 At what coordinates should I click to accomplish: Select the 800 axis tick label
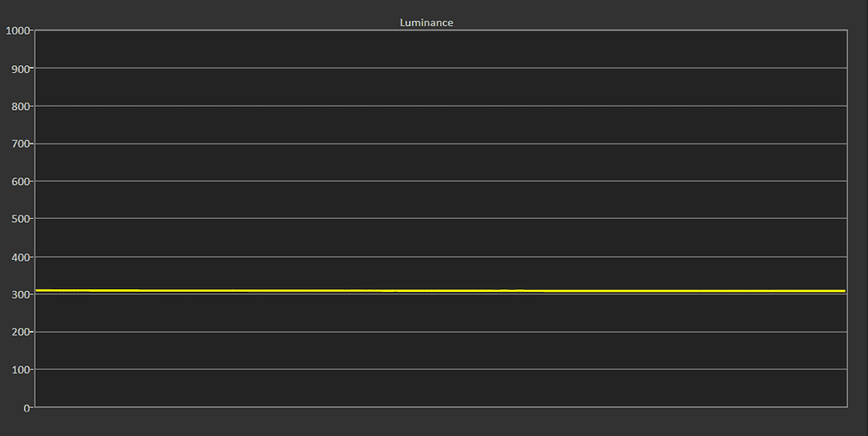[21, 106]
